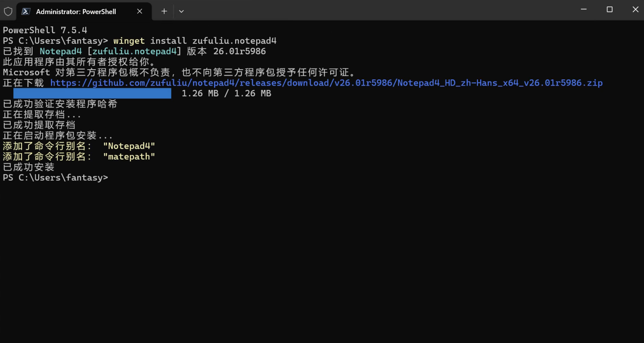This screenshot has height=343, width=644.
Task: Click the bracketed zufuliu.notepad4 package ID
Action: [134, 52]
